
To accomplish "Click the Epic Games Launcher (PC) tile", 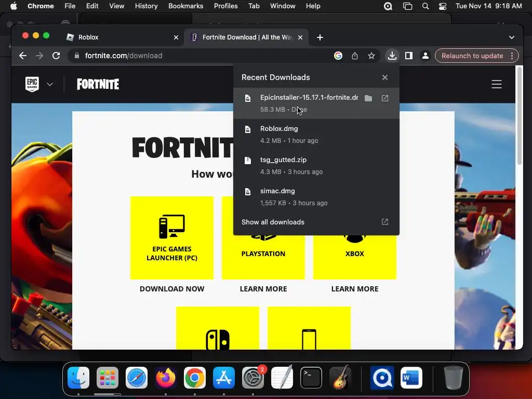I will [171, 238].
